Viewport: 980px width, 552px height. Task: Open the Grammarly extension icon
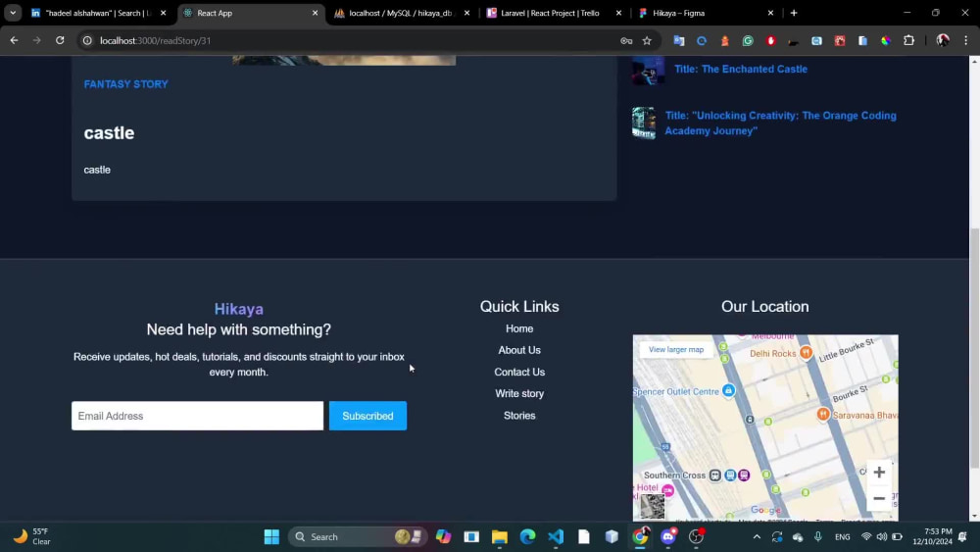(748, 40)
